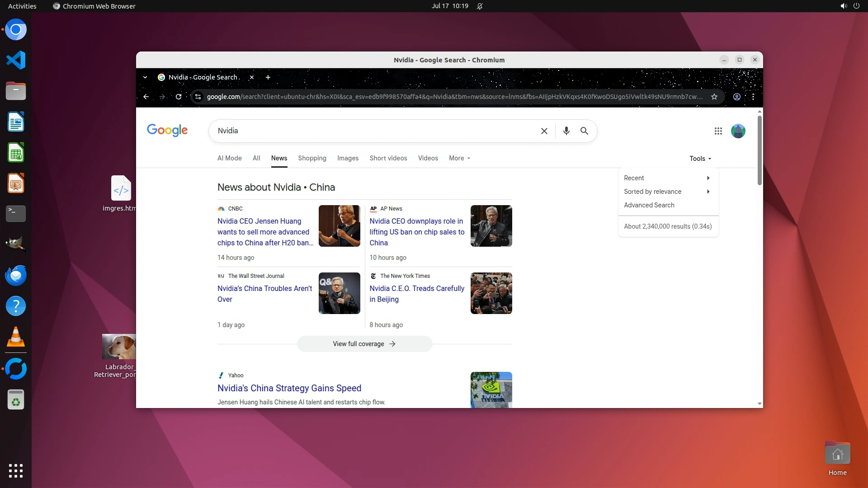Screen dimensions: 868x488
Task: Switch to the Shopping search tab
Action: point(312,158)
